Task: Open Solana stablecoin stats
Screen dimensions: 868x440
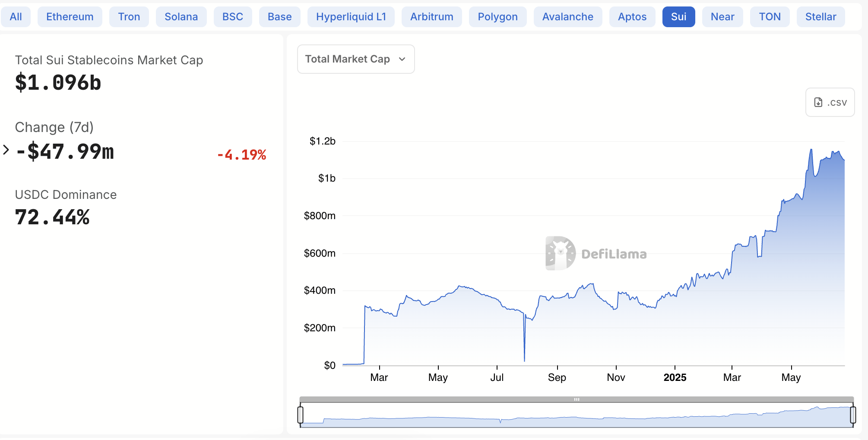Action: tap(181, 16)
